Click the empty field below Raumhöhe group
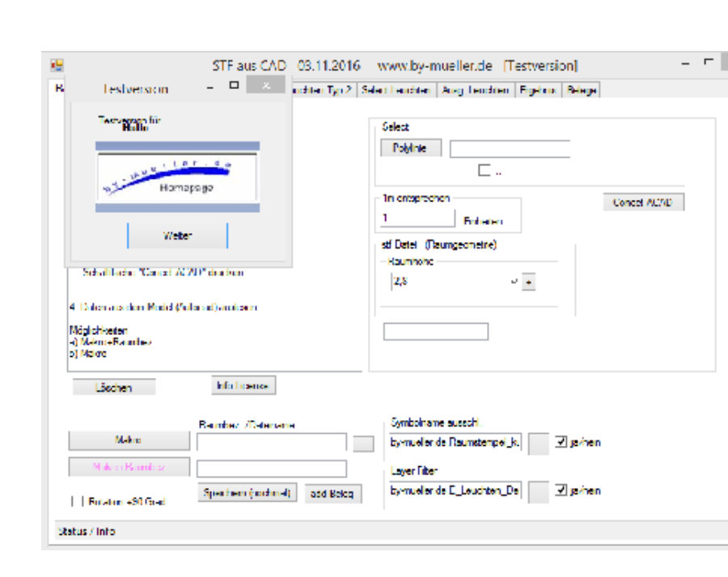The height and width of the screenshot is (577, 728). tap(435, 332)
